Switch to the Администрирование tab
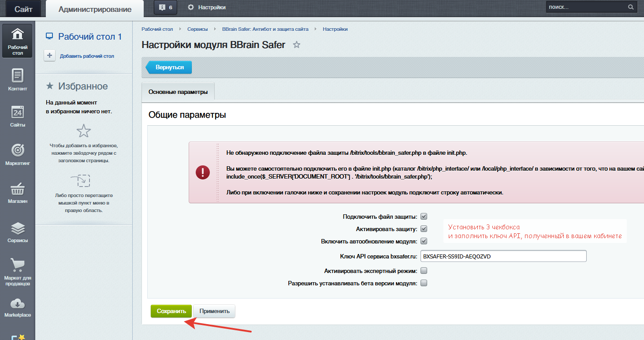This screenshot has width=644, height=340. click(95, 9)
